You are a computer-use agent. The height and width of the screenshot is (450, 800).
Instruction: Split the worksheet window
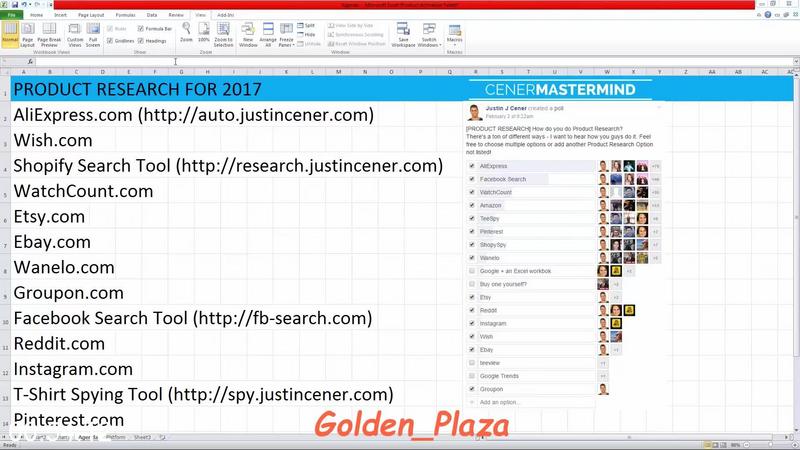[x=306, y=26]
